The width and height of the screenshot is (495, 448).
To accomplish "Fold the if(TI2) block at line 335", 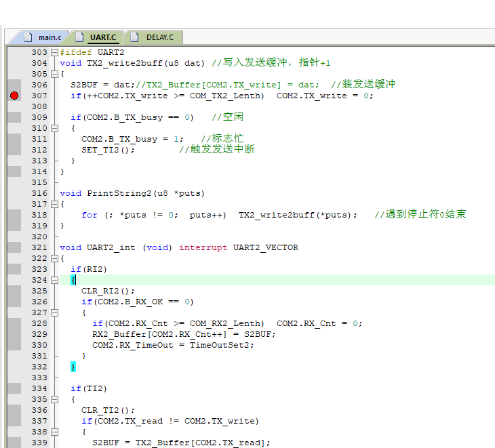I will (54, 399).
